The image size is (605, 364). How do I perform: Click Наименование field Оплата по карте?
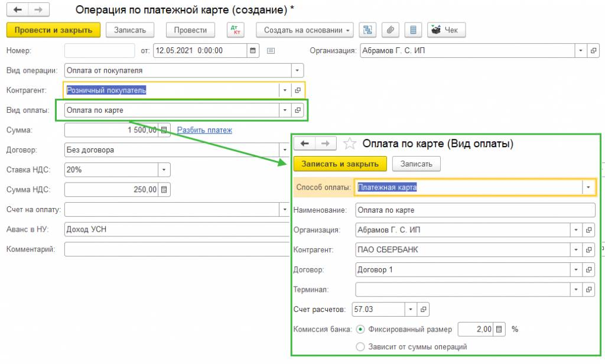pyautogui.click(x=476, y=210)
